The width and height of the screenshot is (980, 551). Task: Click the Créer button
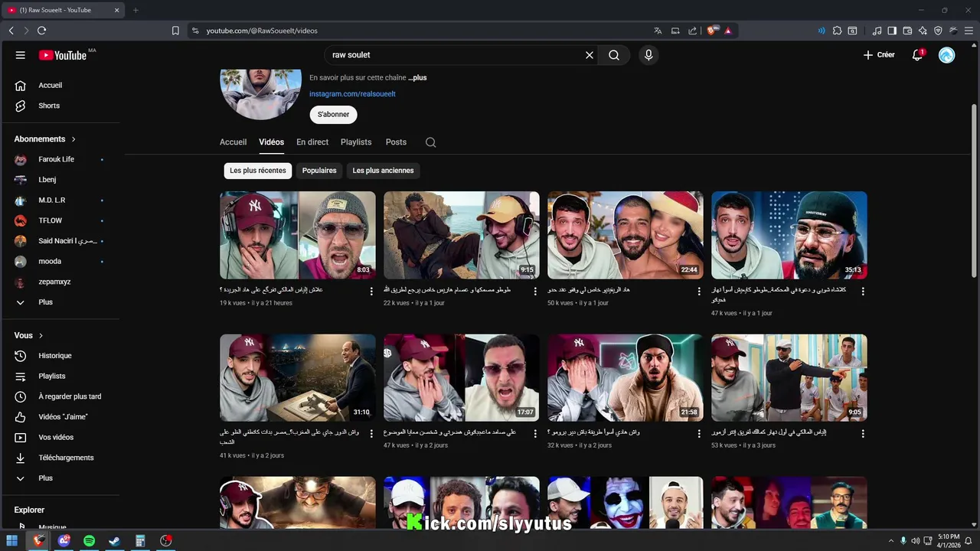(879, 55)
